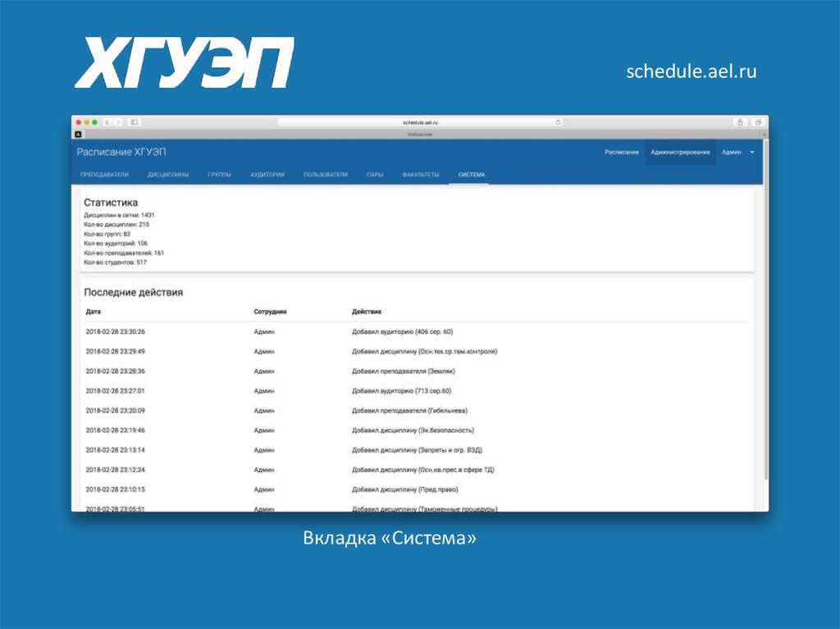The width and height of the screenshot is (840, 629).
Task: Click the Кол-во групп: 83 statistic
Action: 107,235
